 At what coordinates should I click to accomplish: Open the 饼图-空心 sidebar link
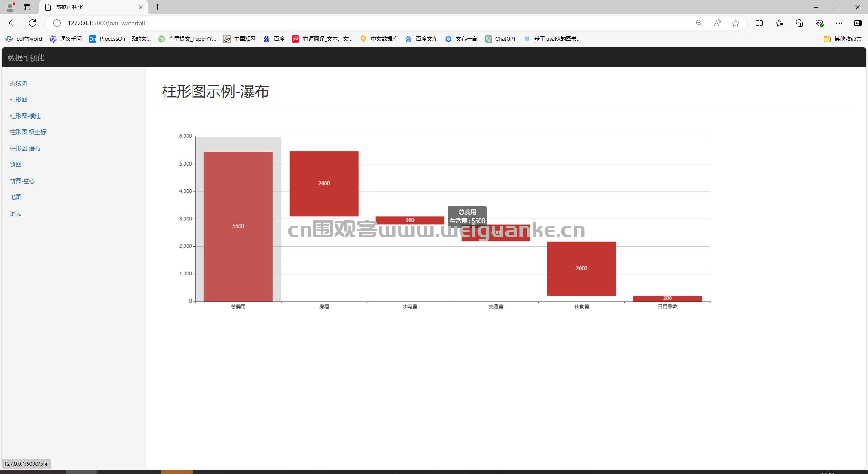pos(22,181)
